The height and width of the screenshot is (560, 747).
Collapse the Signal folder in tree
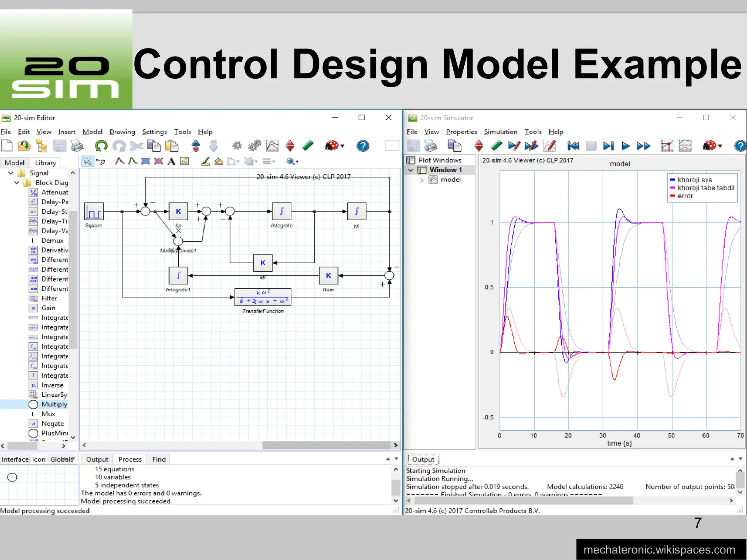pos(11,173)
